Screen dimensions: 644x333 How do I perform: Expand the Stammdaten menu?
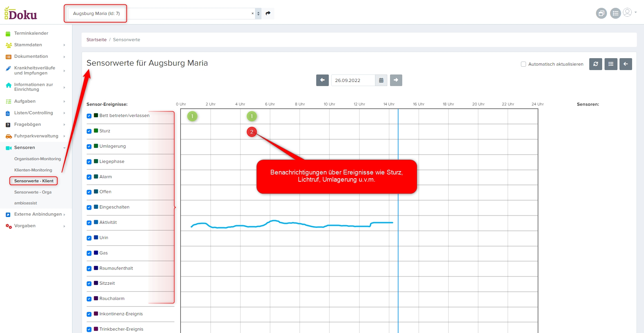pyautogui.click(x=64, y=45)
